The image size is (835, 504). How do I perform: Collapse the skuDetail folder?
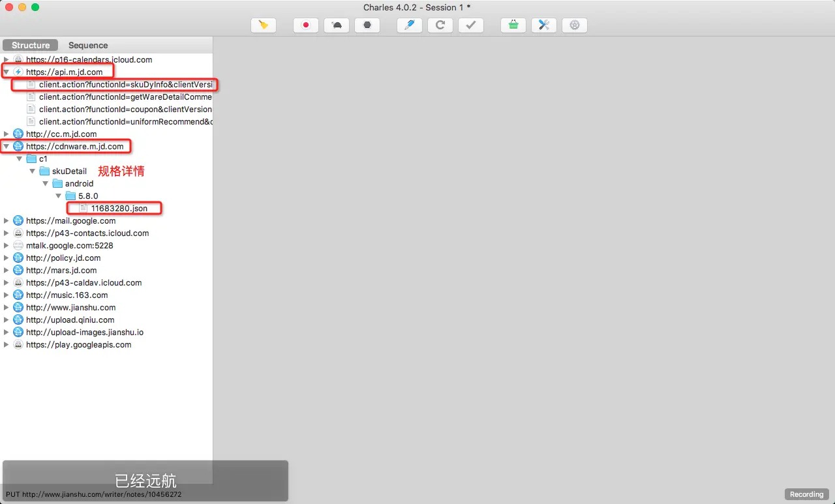[x=33, y=171]
